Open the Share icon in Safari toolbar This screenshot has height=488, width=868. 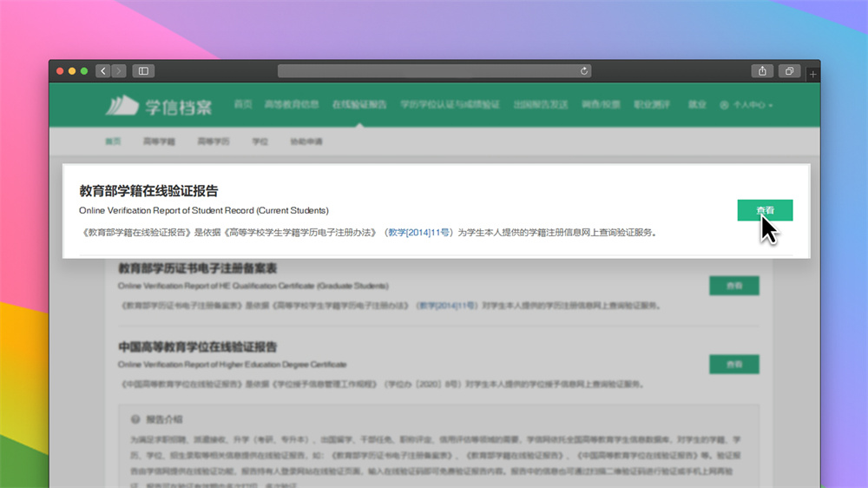click(x=762, y=70)
